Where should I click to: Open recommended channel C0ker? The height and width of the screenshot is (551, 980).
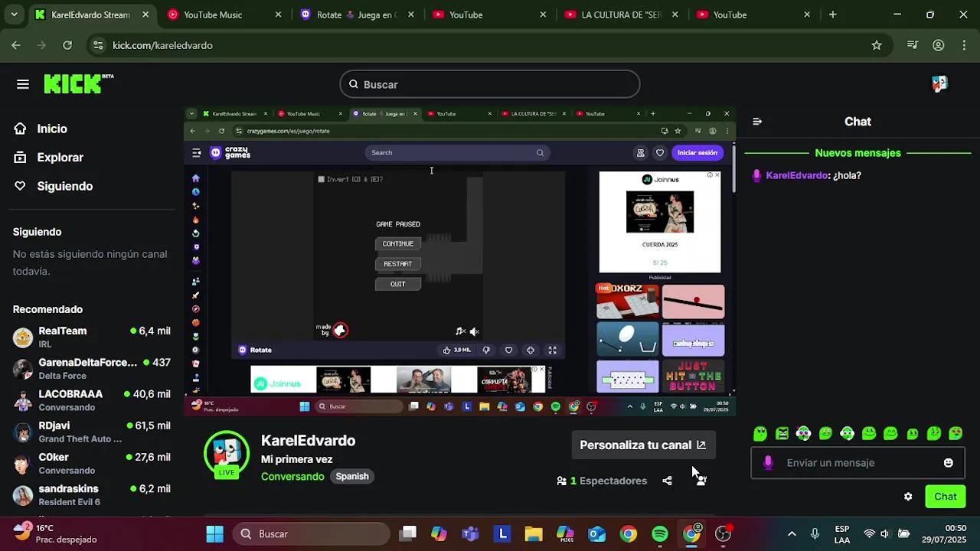tap(92, 463)
